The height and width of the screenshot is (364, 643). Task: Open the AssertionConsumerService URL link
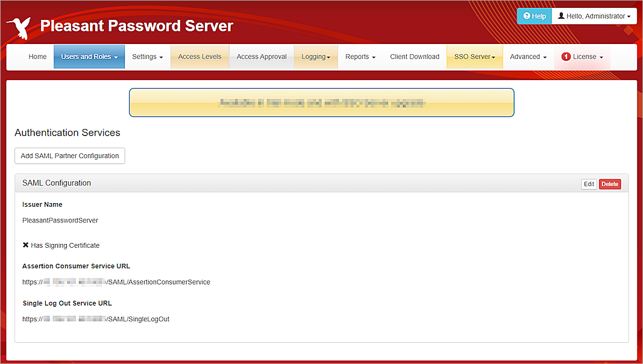click(116, 281)
